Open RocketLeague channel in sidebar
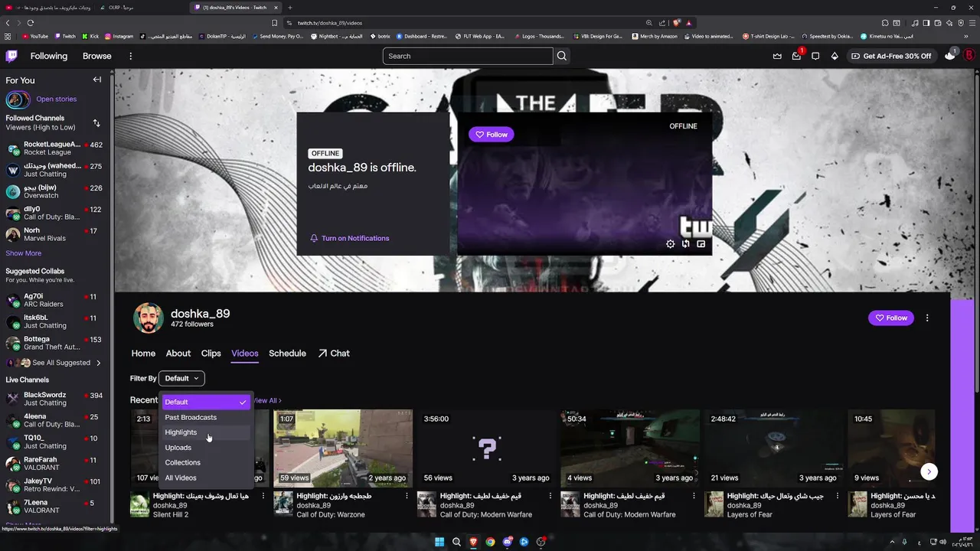980x551 pixels. click(x=55, y=148)
